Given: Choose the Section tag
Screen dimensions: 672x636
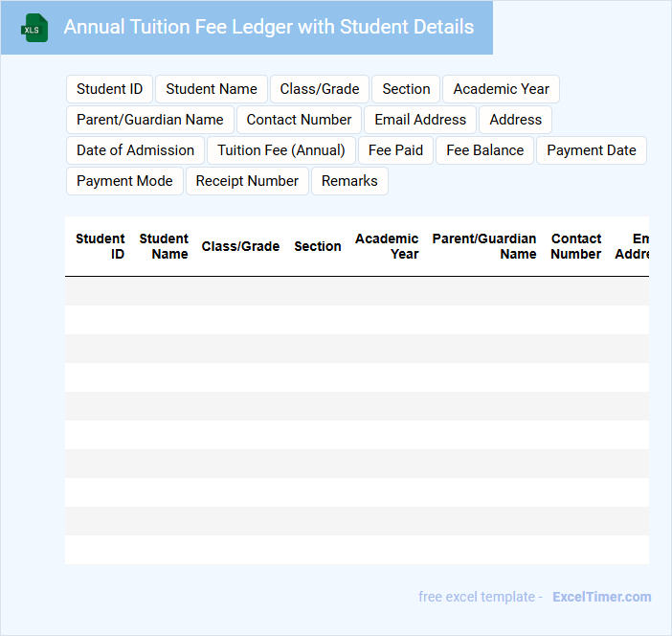Looking at the screenshot, I should pyautogui.click(x=406, y=89).
